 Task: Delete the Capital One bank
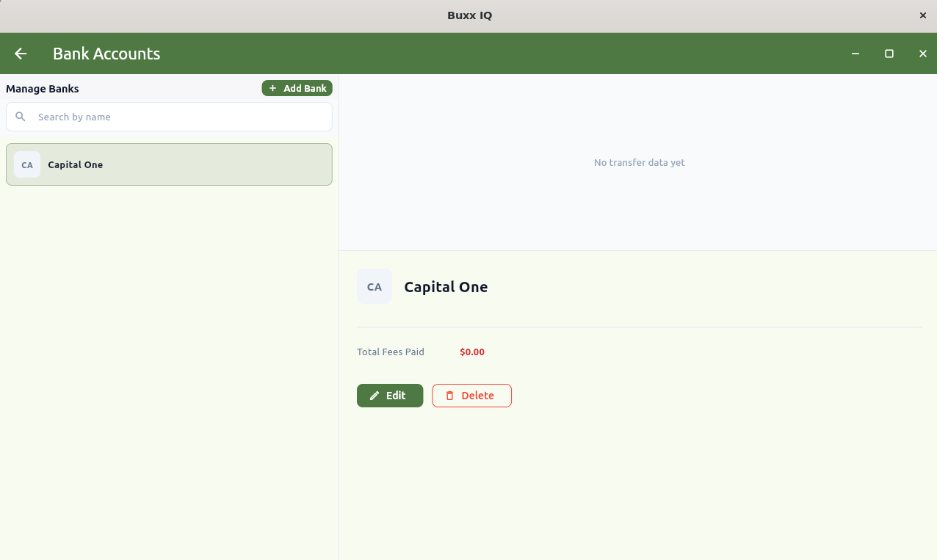(471, 396)
